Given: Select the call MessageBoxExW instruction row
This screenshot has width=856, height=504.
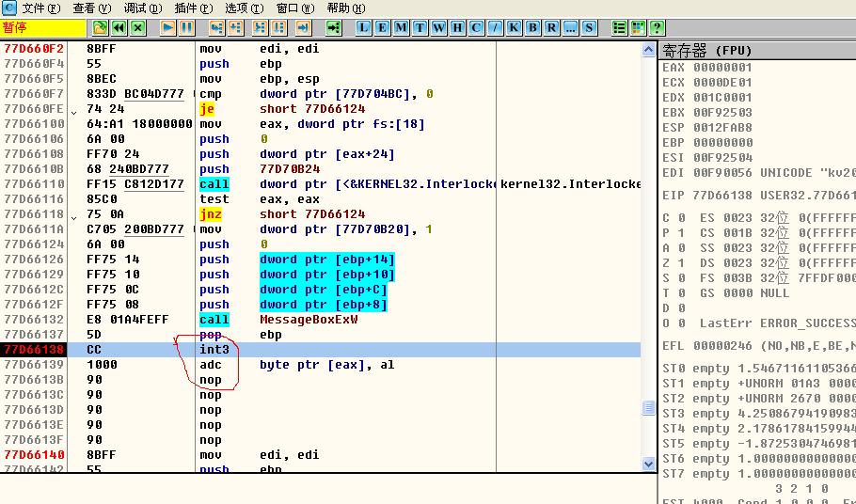Looking at the screenshot, I should pyautogui.click(x=321, y=320).
